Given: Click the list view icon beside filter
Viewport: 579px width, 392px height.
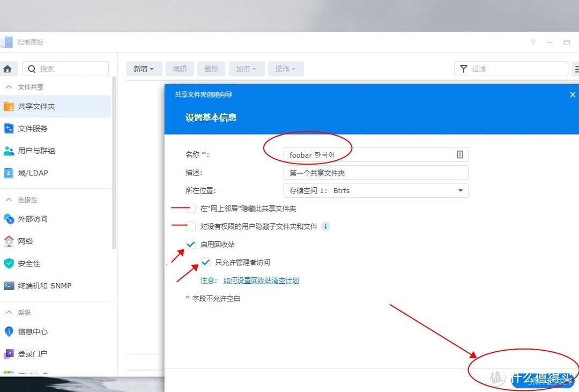Looking at the screenshot, I should pyautogui.click(x=576, y=69).
